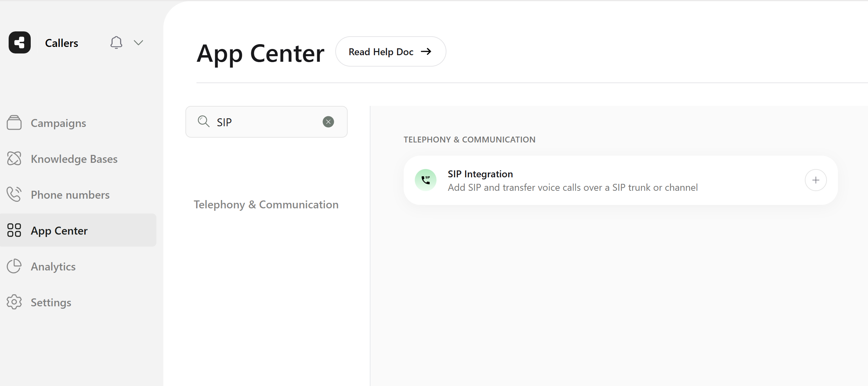Open the notifications bell

116,42
